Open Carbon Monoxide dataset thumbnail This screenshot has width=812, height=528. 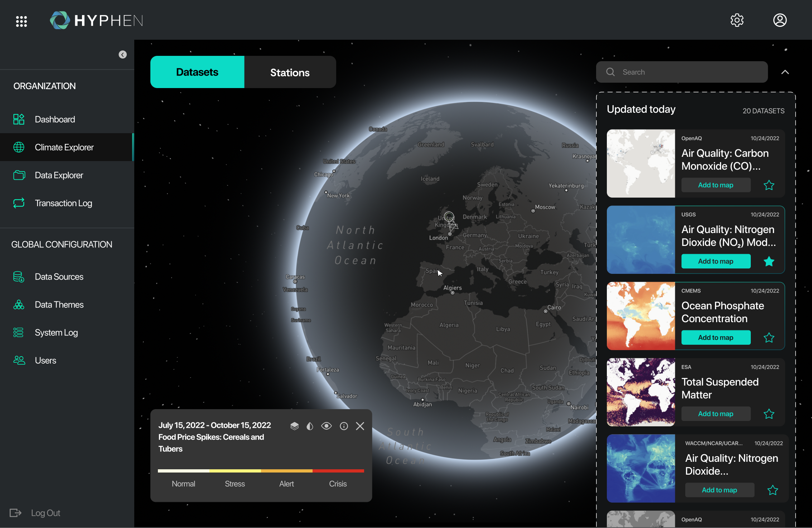(641, 164)
